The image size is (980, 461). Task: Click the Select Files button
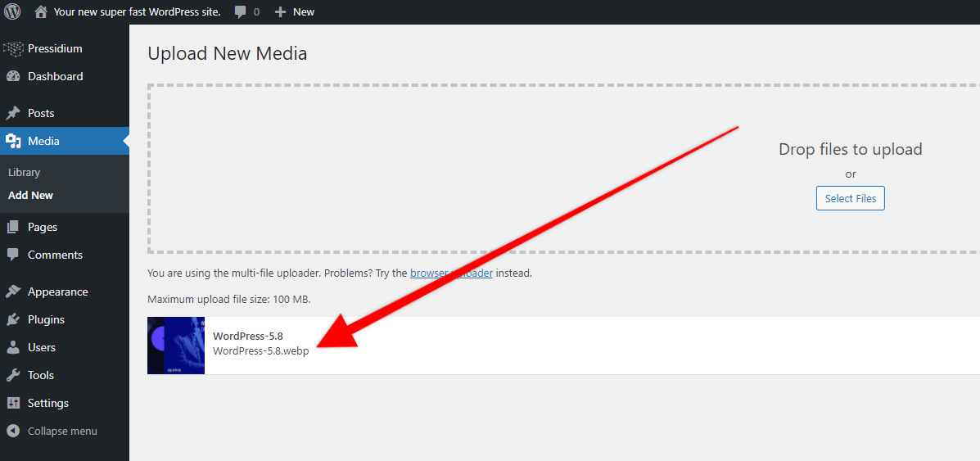tap(850, 198)
